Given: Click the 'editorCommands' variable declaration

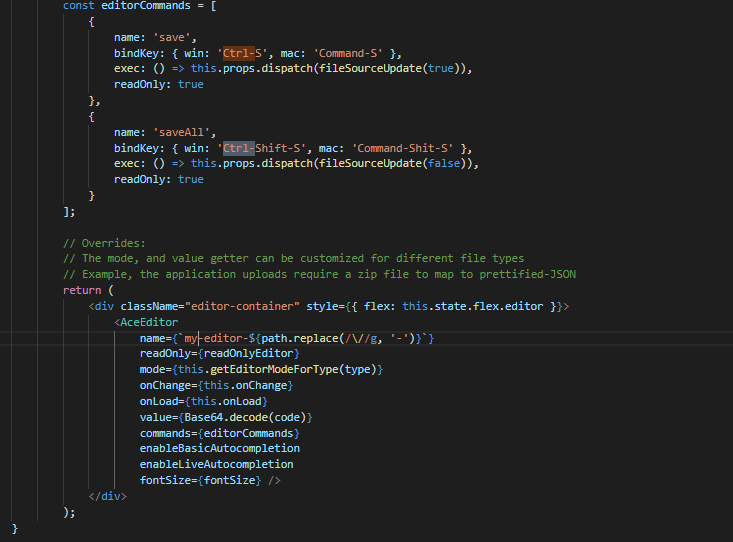Looking at the screenshot, I should pos(146,6).
